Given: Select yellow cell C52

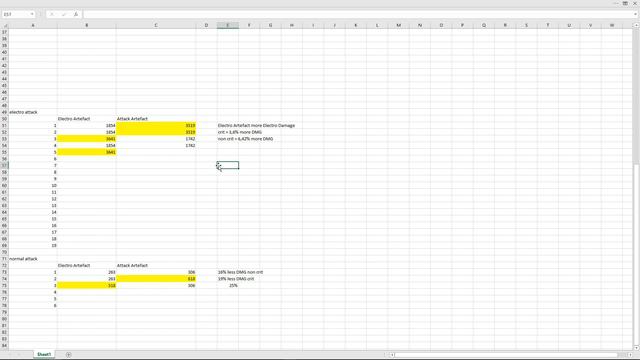Looking at the screenshot, I should pos(156,132).
